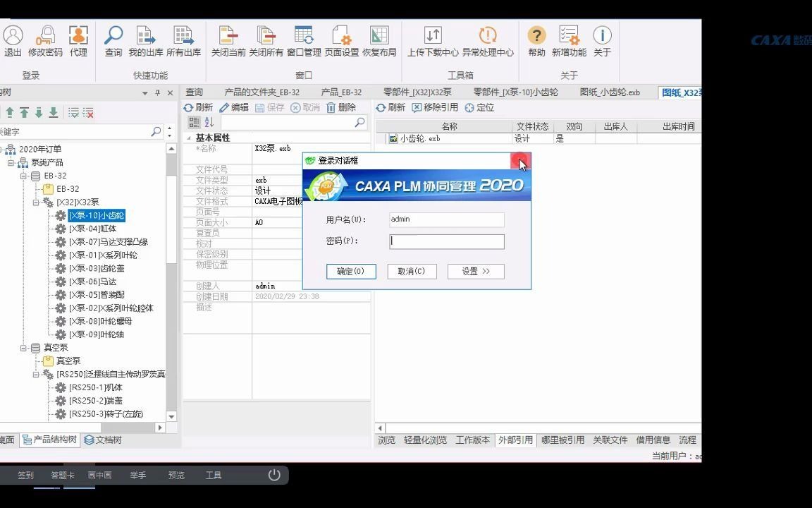
Task: Collapse the [X32]X32泵 tree node
Action: pyautogui.click(x=36, y=202)
